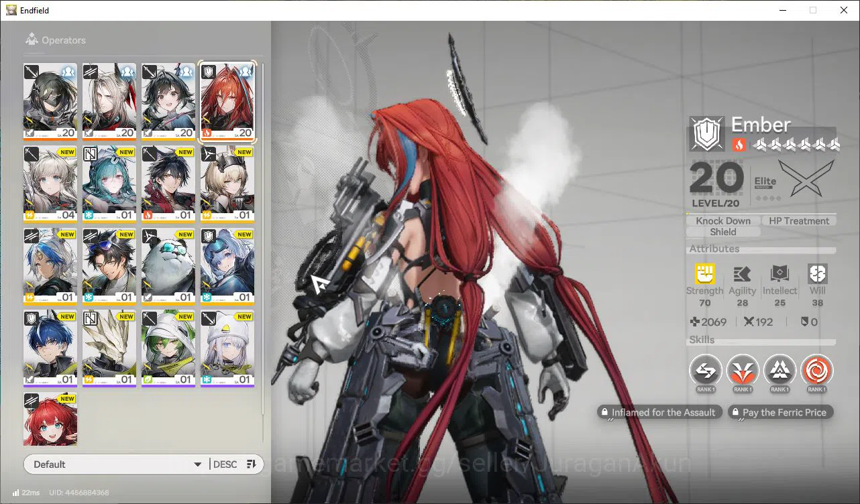Select the black-haired boy with red scarf

(x=168, y=184)
